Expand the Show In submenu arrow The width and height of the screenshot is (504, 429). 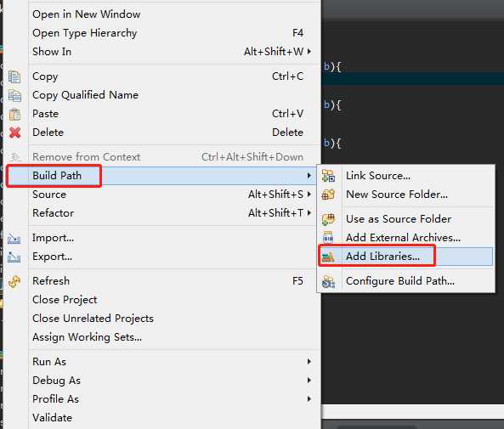tap(309, 52)
